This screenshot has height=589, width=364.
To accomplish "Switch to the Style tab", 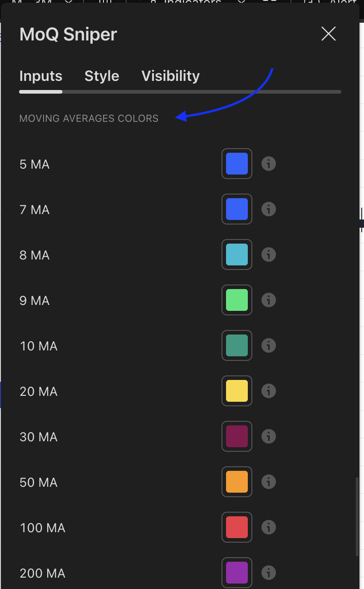I will [102, 76].
